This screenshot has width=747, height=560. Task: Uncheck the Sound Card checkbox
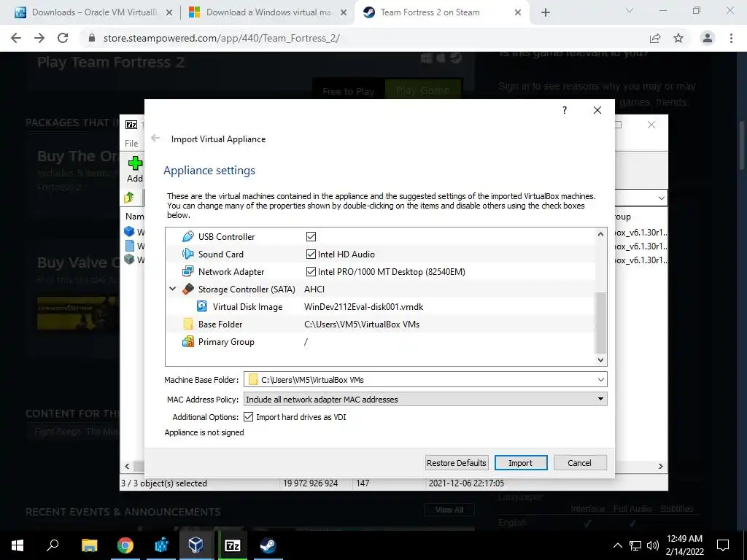coord(311,254)
